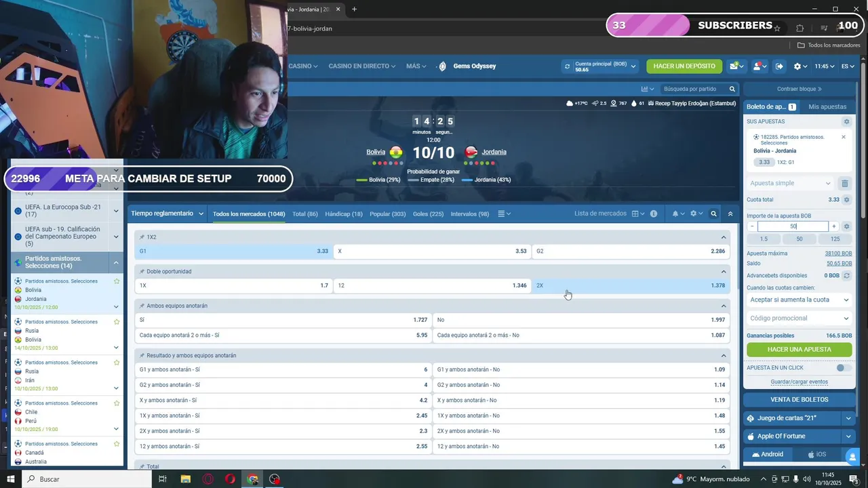The height and width of the screenshot is (488, 868).
Task: Click the stake amount input field
Action: click(793, 226)
